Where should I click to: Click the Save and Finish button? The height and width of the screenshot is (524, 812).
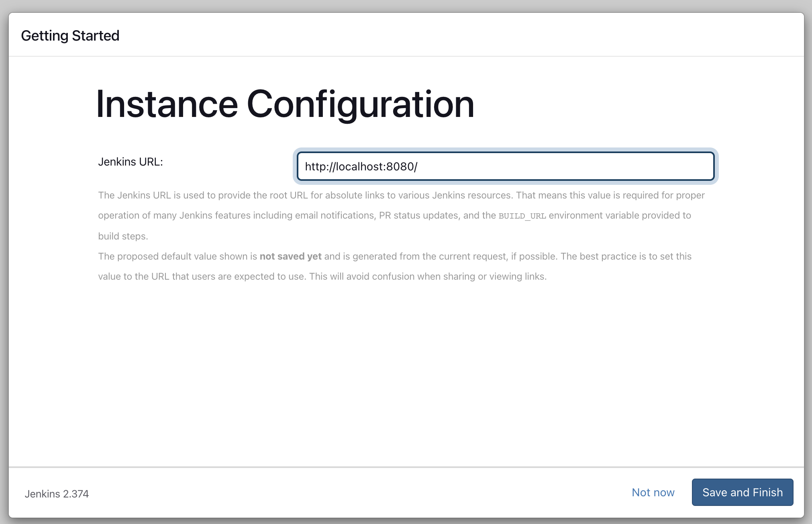point(742,492)
